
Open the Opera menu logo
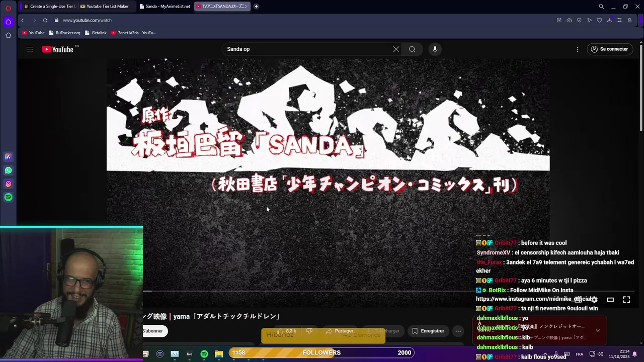8,8
